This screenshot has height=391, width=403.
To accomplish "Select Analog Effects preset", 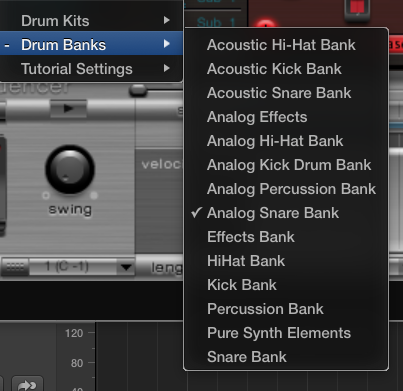I will point(286,117).
